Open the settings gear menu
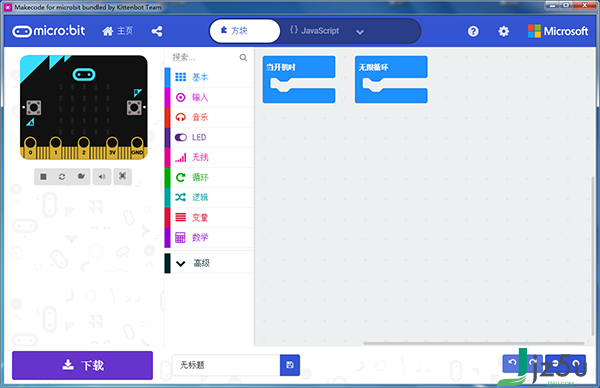Screen dimensions: 600x388 pyautogui.click(x=504, y=31)
